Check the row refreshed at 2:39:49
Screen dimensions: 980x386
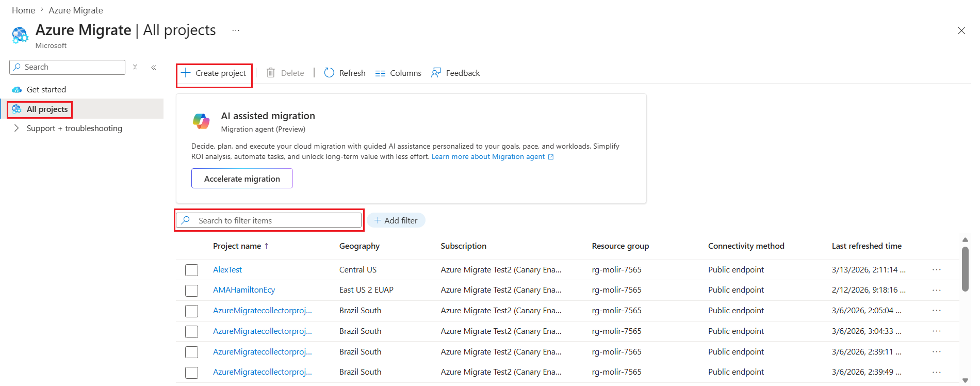tap(191, 373)
